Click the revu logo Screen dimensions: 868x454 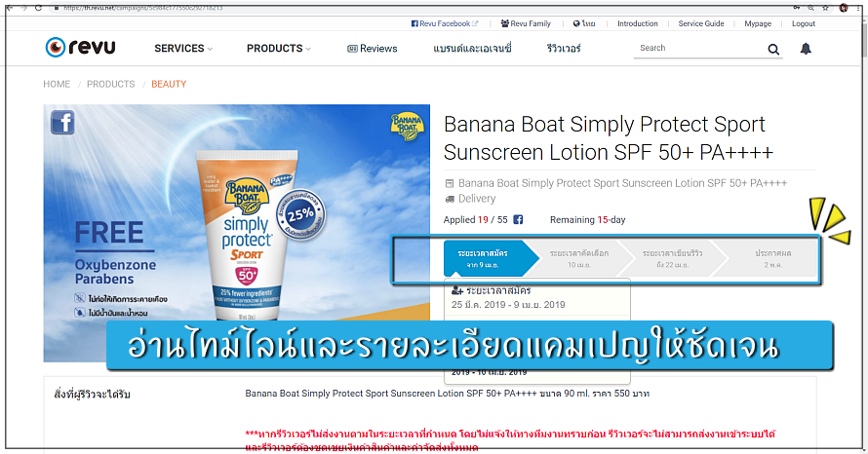pyautogui.click(x=80, y=48)
